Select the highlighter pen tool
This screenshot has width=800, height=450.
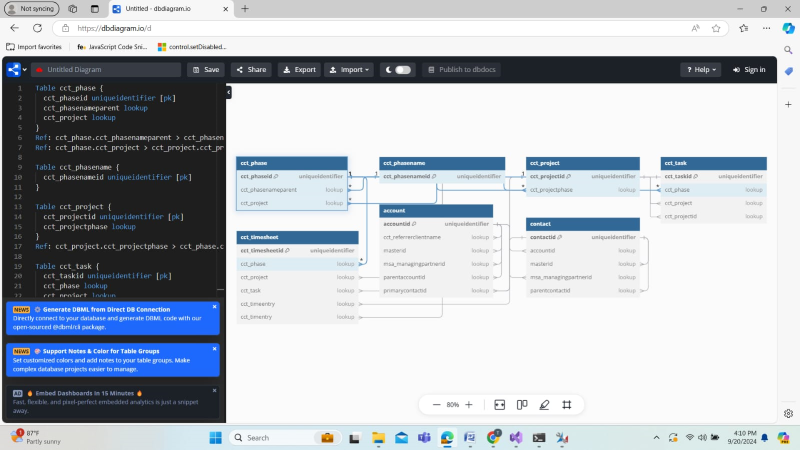point(544,405)
